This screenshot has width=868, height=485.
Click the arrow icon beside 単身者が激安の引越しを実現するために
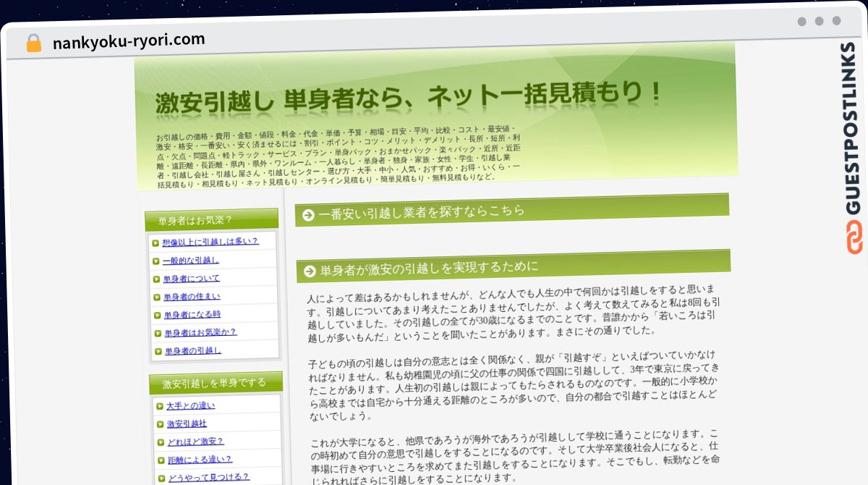tap(310, 271)
